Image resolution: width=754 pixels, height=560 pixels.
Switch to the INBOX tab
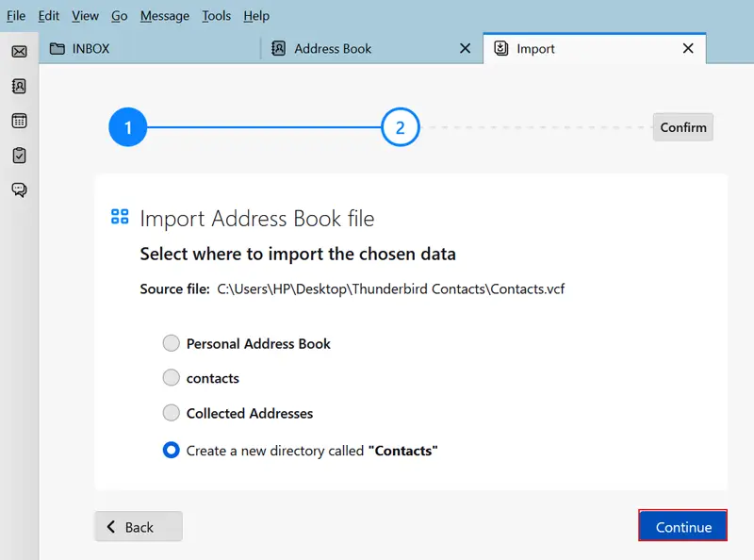(90, 49)
